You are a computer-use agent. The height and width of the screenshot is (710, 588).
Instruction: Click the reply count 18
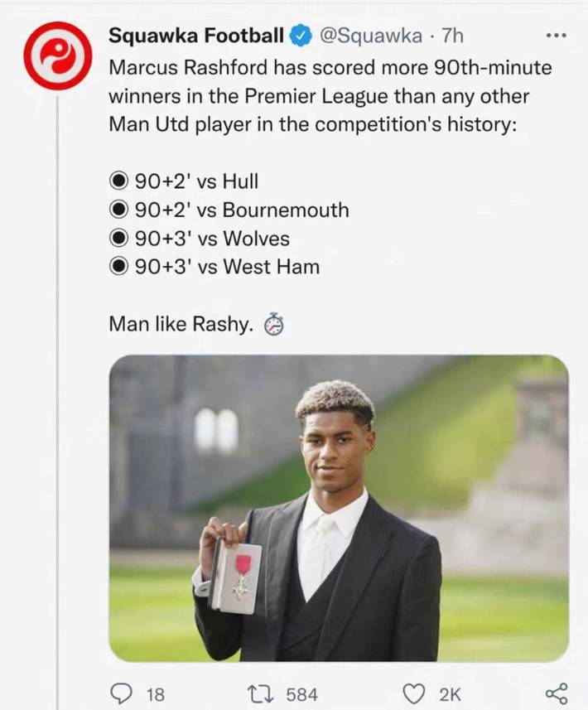(155, 694)
